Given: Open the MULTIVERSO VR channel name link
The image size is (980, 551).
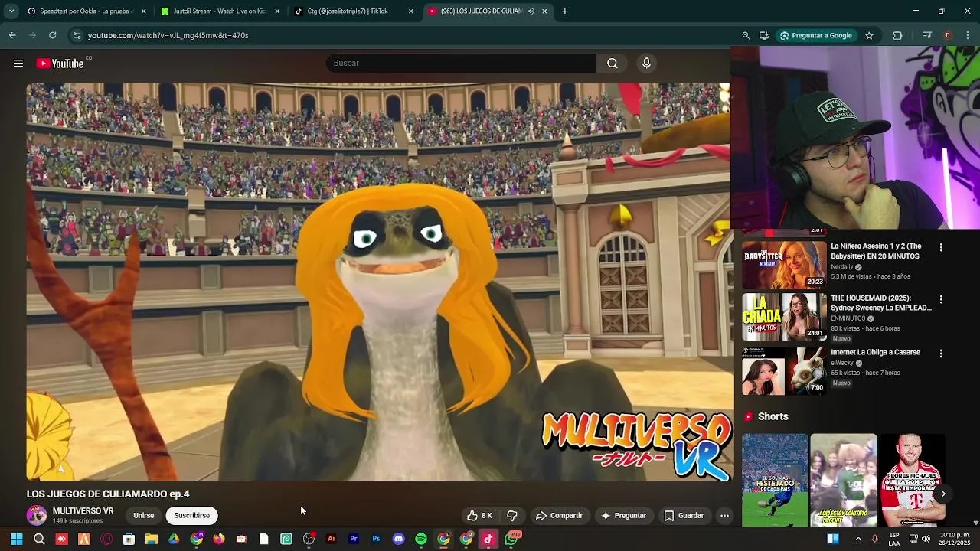Looking at the screenshot, I should click(x=83, y=510).
